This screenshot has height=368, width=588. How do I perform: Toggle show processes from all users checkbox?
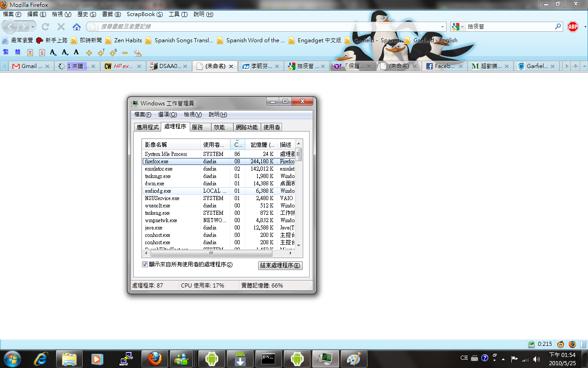145,264
